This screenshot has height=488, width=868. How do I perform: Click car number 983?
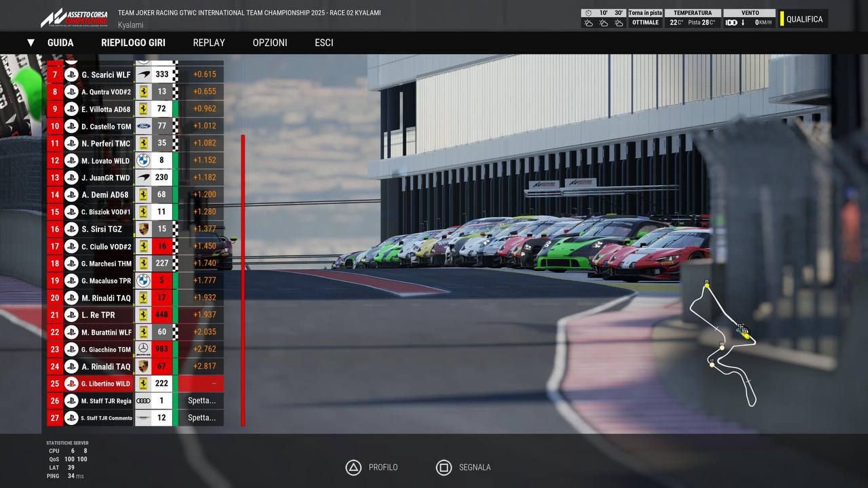pyautogui.click(x=162, y=349)
